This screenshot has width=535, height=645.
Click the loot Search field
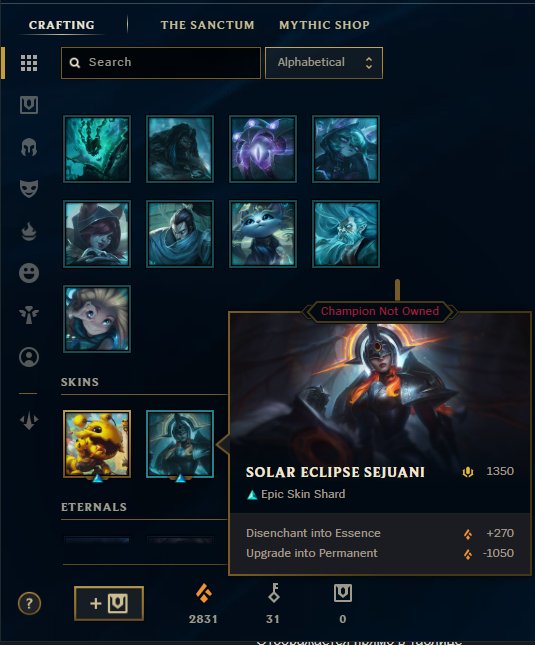tap(161, 63)
